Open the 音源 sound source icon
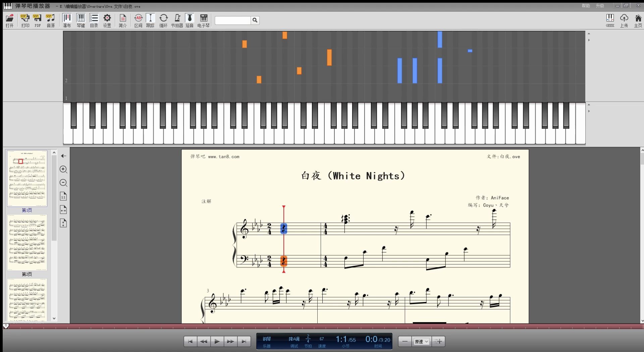Viewport: 644px width, 352px height. click(x=51, y=20)
